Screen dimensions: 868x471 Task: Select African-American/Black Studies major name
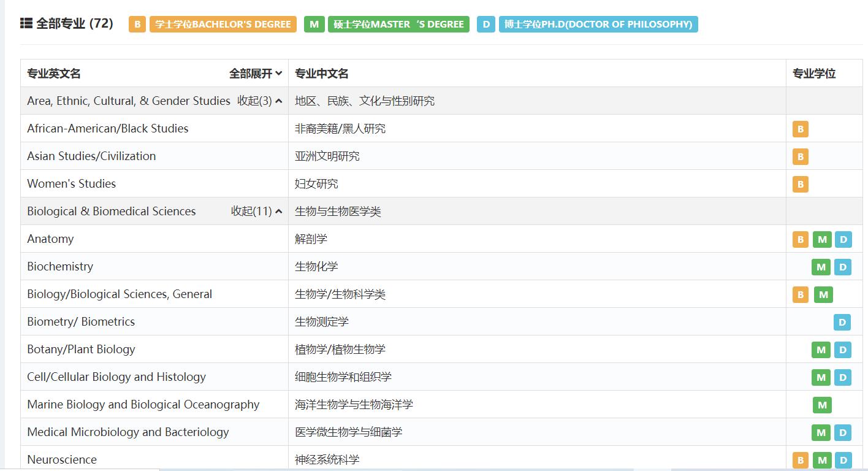click(108, 128)
